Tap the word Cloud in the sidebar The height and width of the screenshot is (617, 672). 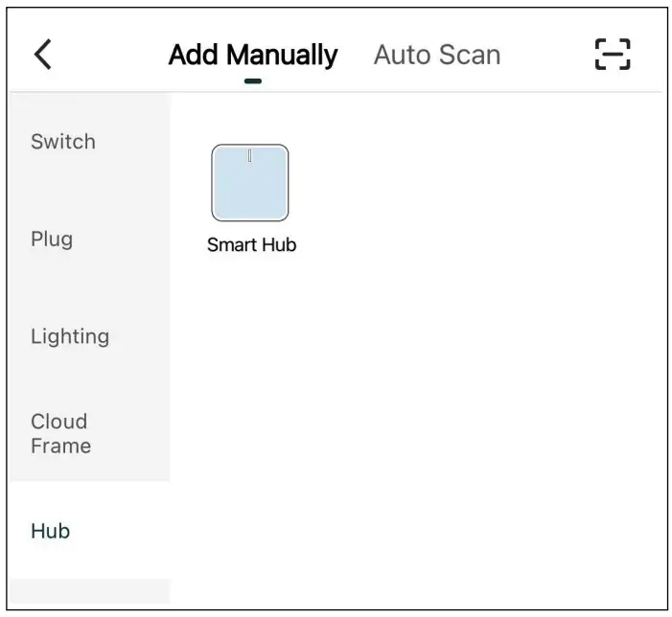click(x=58, y=422)
